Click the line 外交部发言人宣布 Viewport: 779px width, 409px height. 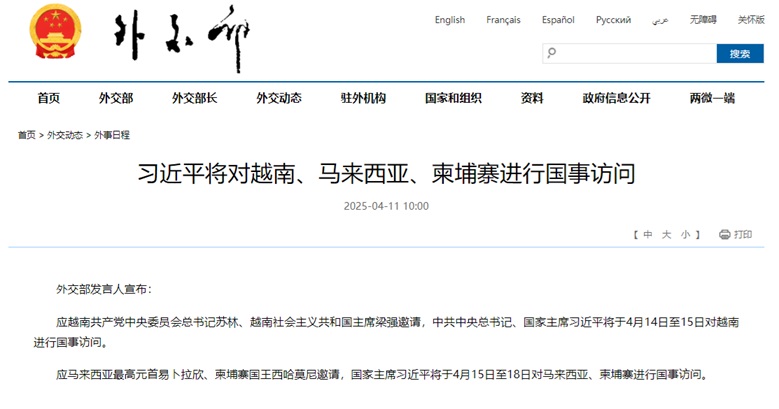(x=104, y=289)
